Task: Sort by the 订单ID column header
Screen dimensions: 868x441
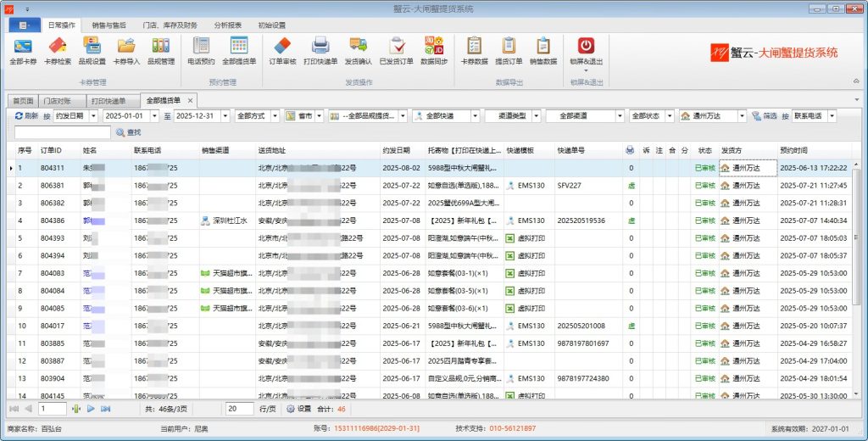Action: (x=59, y=150)
